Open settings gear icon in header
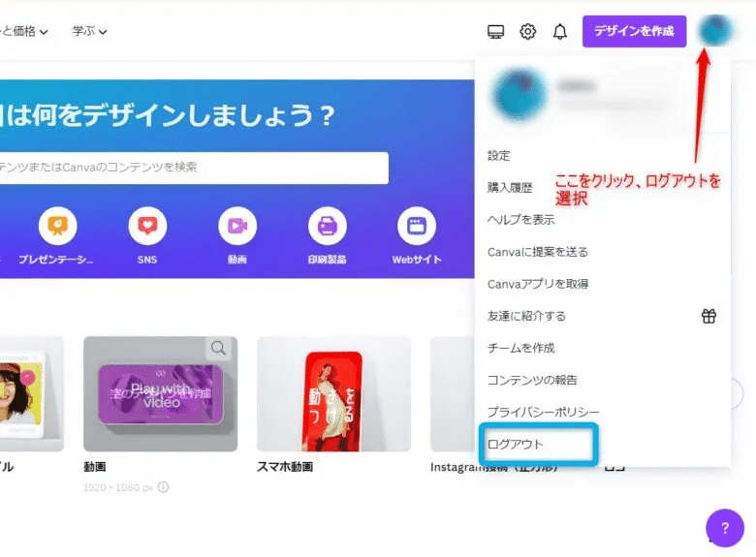This screenshot has width=756, height=557. [527, 32]
